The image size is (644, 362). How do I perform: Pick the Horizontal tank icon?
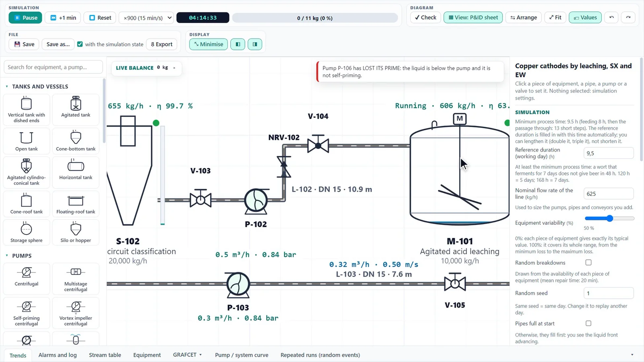[x=76, y=173]
